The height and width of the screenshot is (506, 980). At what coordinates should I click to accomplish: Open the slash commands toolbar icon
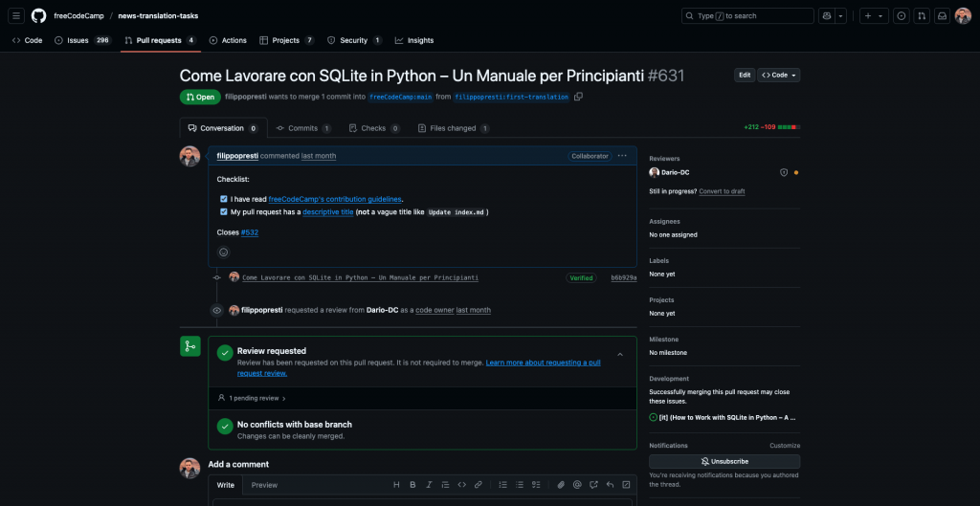(x=626, y=485)
